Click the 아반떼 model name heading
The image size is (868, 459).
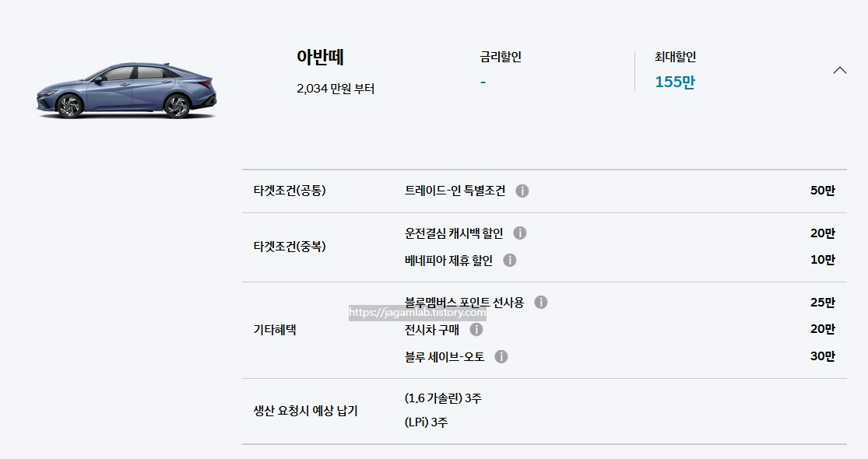pos(318,56)
